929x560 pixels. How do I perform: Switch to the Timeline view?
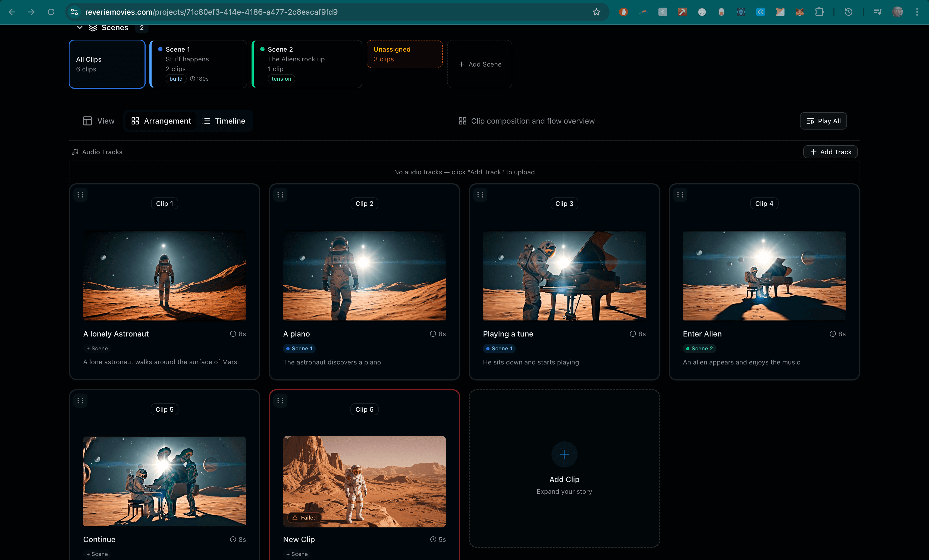pyautogui.click(x=224, y=121)
